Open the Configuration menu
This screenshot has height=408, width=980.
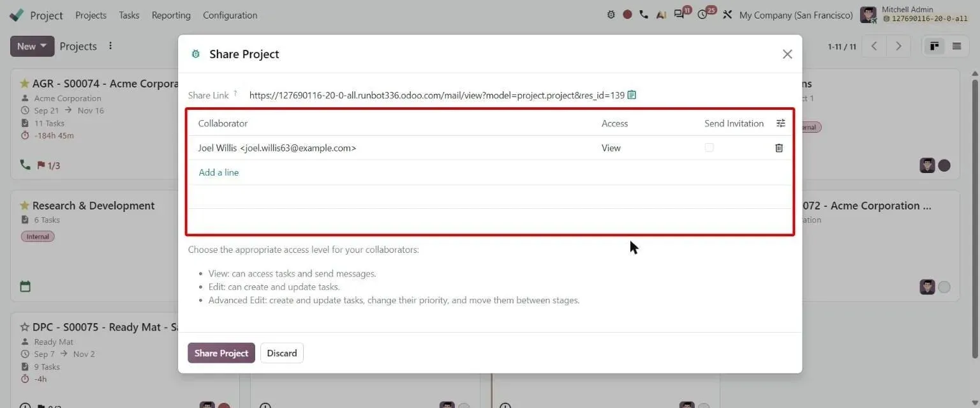coord(230,15)
